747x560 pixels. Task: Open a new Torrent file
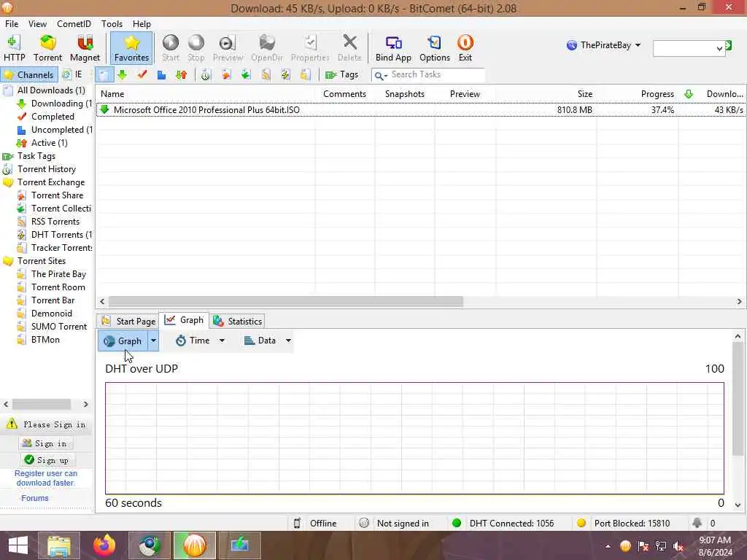(47, 48)
